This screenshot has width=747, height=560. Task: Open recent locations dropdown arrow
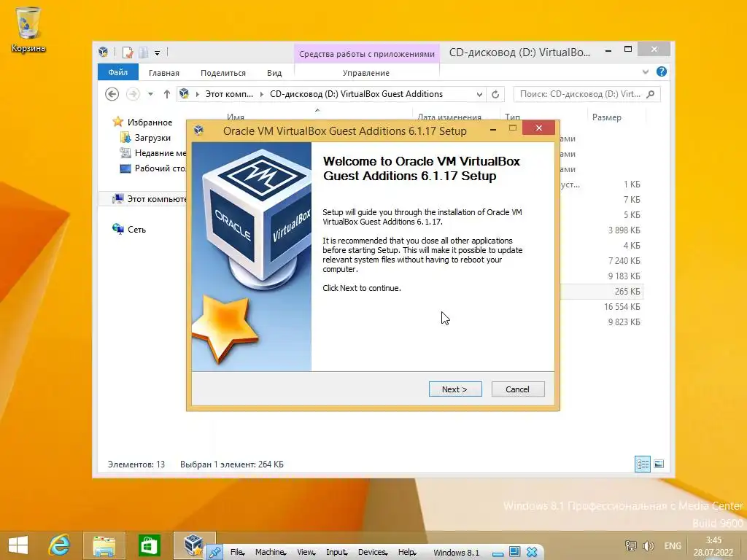150,94
